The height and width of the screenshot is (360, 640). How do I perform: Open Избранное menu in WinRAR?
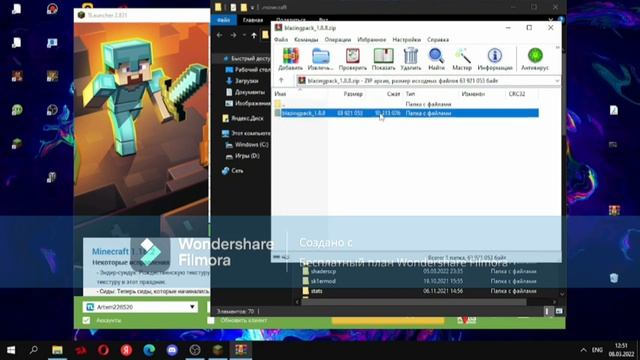tap(371, 40)
